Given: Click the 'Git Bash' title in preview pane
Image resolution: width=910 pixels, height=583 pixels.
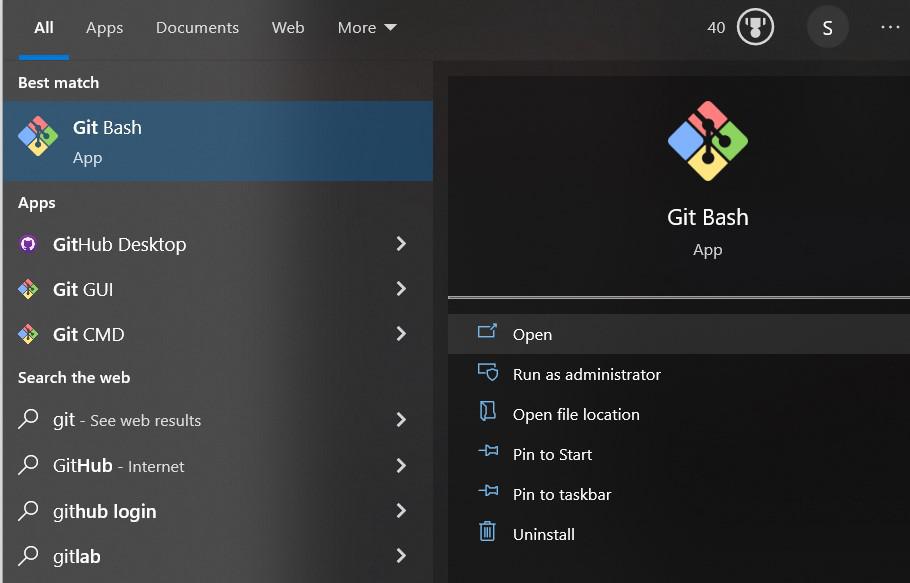Looking at the screenshot, I should point(707,217).
